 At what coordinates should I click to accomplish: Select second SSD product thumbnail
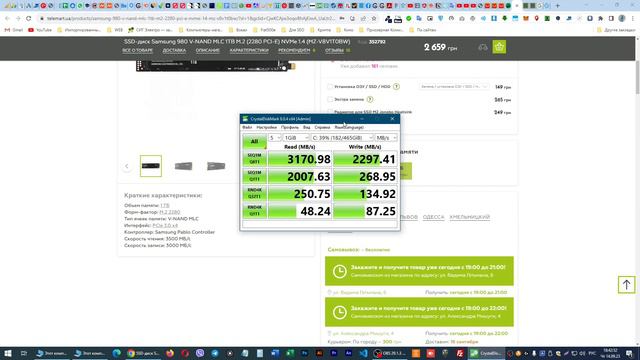click(x=183, y=166)
